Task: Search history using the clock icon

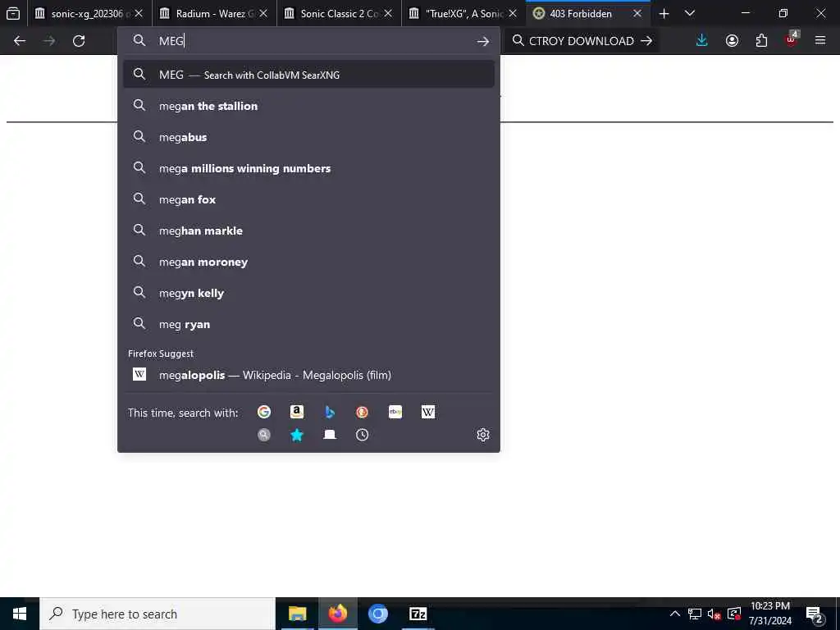Action: [362, 435]
